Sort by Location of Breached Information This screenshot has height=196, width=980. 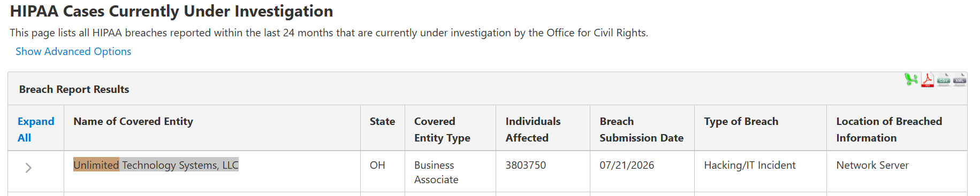tap(889, 129)
